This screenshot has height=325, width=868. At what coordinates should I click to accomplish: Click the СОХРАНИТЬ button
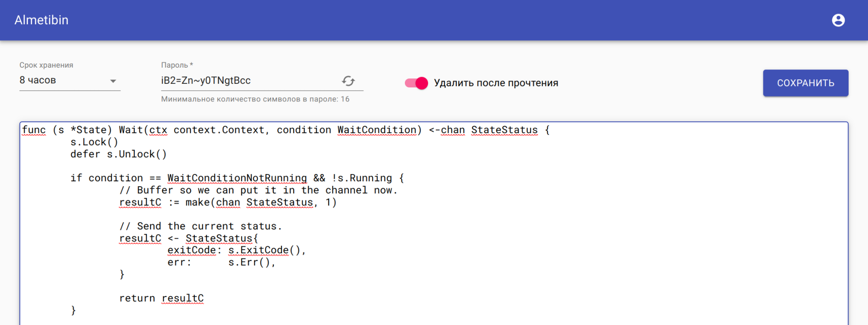click(x=805, y=83)
